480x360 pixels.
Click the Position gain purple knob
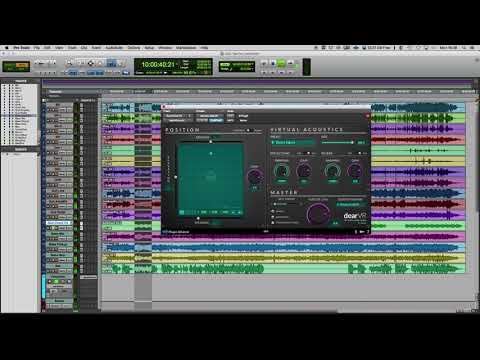255,176
